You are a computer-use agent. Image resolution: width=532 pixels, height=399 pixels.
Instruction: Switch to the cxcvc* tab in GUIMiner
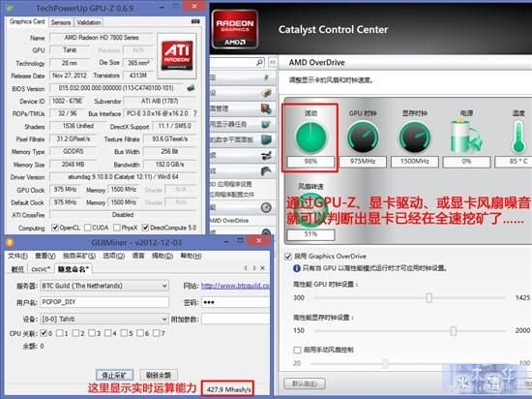(x=41, y=269)
